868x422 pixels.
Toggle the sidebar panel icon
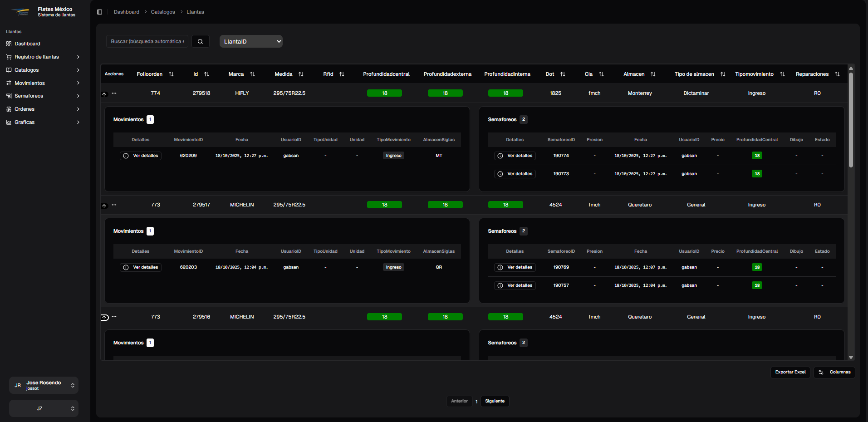click(100, 12)
